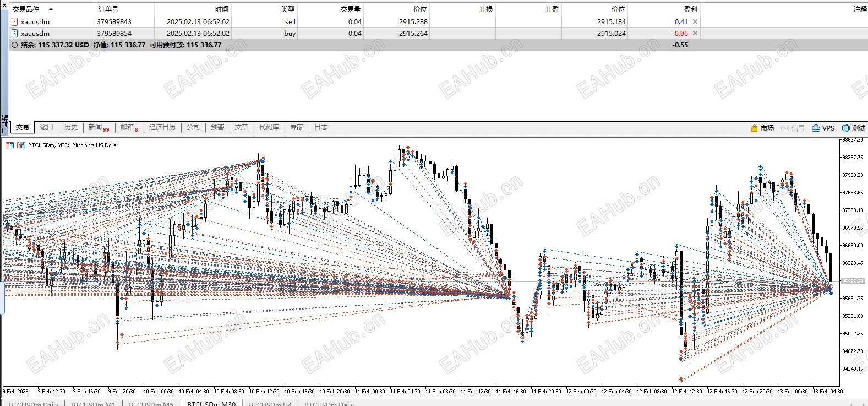Click the profit value 0.41
The image size is (868, 406).
[x=681, y=21]
